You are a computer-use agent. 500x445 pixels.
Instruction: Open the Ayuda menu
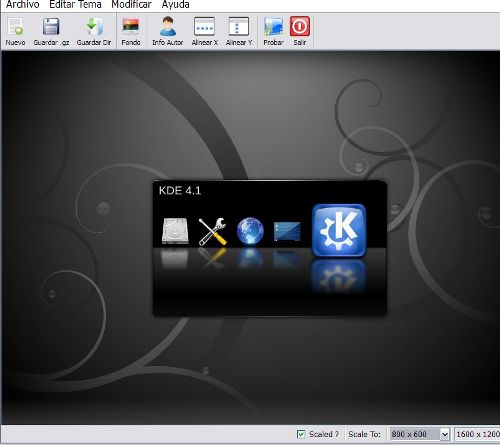click(175, 5)
